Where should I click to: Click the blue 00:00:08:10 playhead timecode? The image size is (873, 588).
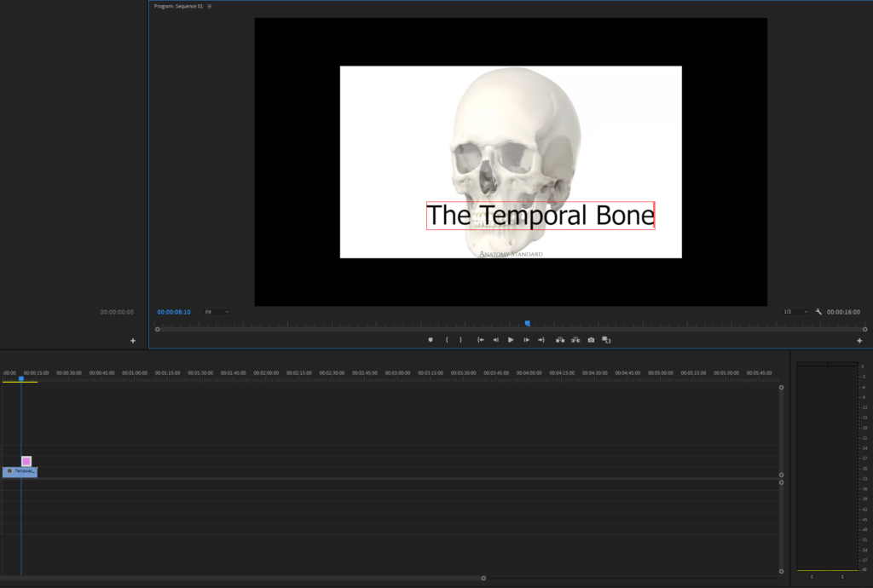tap(174, 312)
